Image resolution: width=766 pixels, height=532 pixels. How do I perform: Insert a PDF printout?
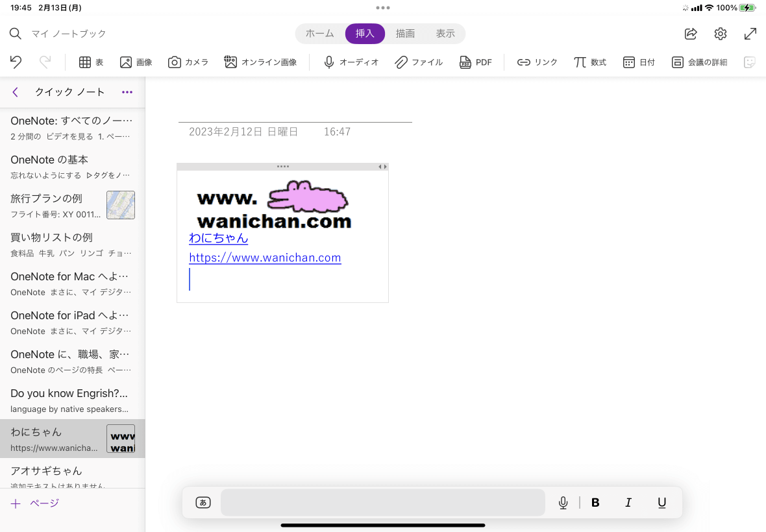475,62
